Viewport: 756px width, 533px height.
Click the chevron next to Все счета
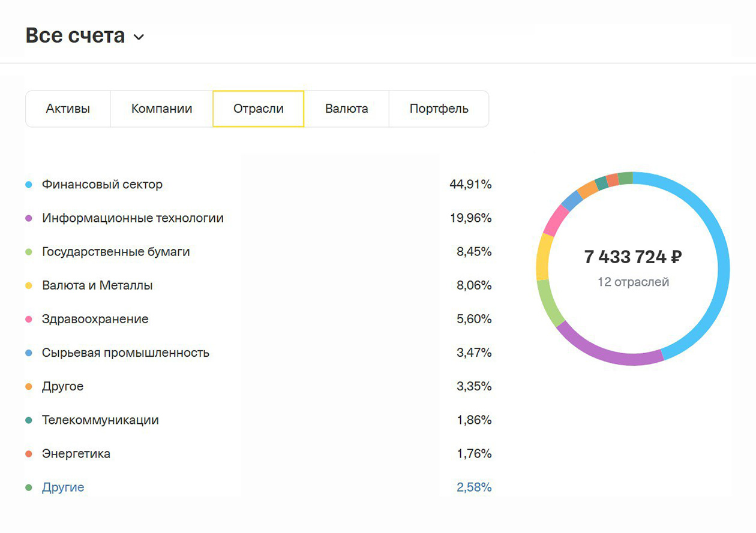pos(139,37)
